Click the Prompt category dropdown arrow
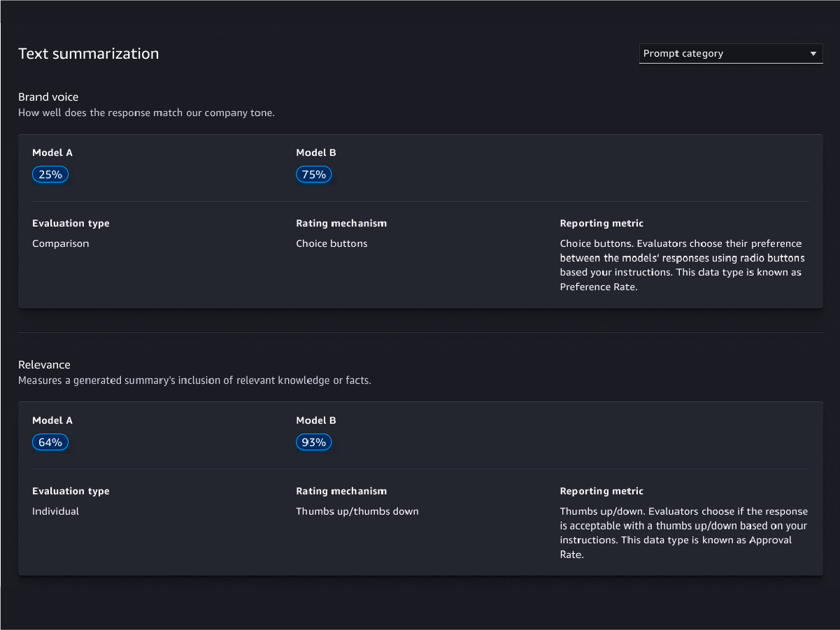The height and width of the screenshot is (630, 840). pyautogui.click(x=813, y=54)
